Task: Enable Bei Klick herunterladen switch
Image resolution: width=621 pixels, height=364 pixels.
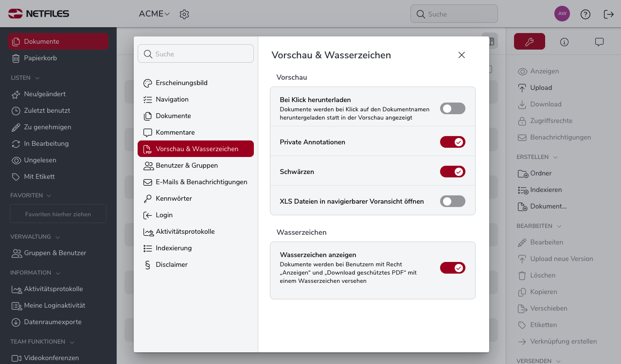Action: point(453,108)
